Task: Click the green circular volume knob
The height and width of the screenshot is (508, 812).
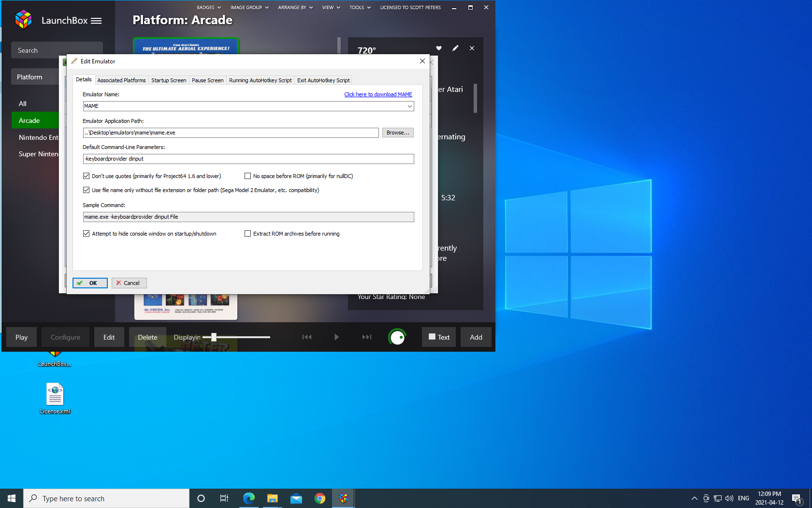Action: pos(397,337)
